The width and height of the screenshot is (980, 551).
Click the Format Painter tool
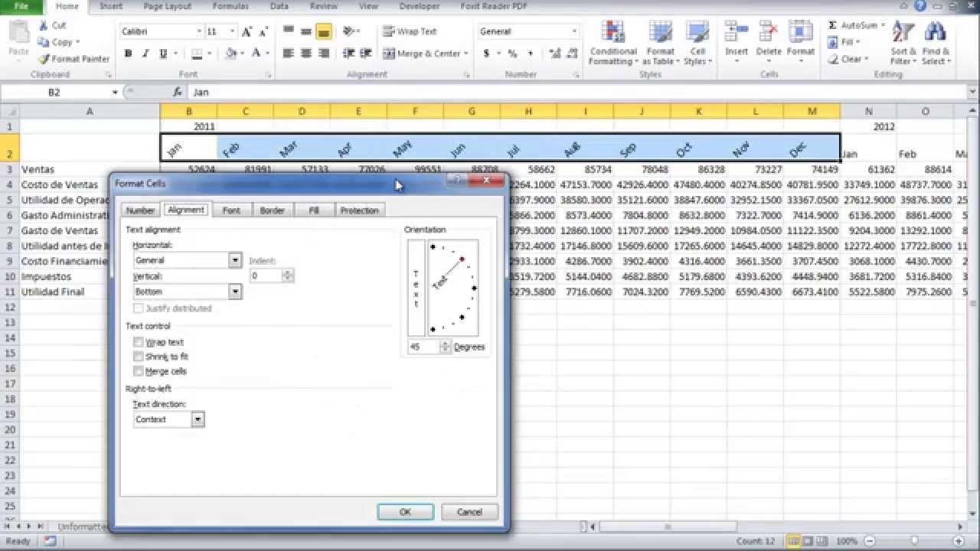click(x=73, y=59)
